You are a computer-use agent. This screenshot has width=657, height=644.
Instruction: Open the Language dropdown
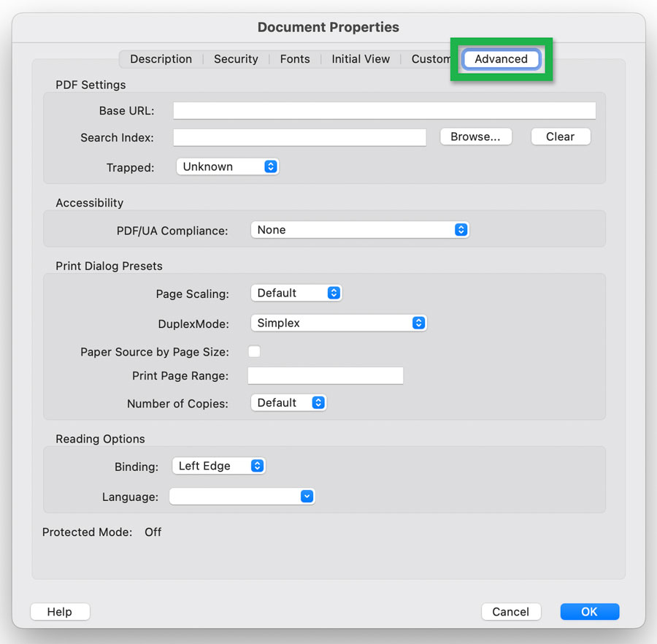242,496
